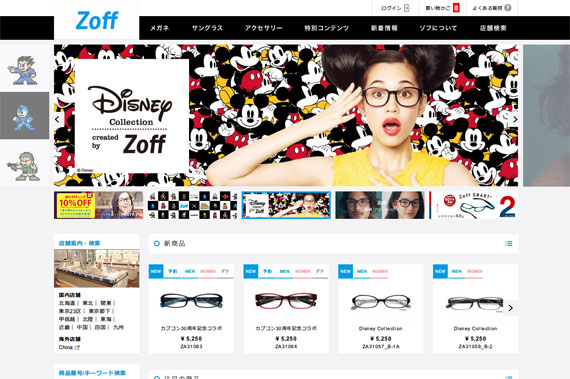Click the list view icon in 新商品 header

pos(509,243)
